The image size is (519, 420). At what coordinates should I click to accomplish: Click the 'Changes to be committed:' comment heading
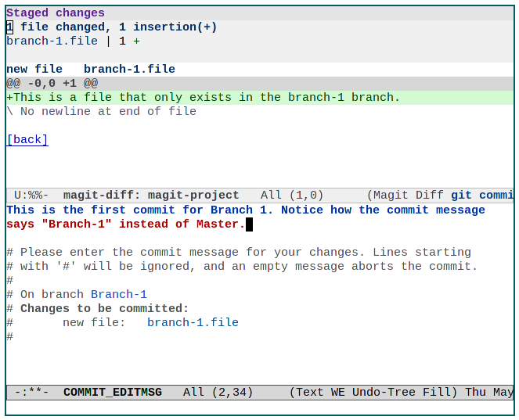point(104,309)
